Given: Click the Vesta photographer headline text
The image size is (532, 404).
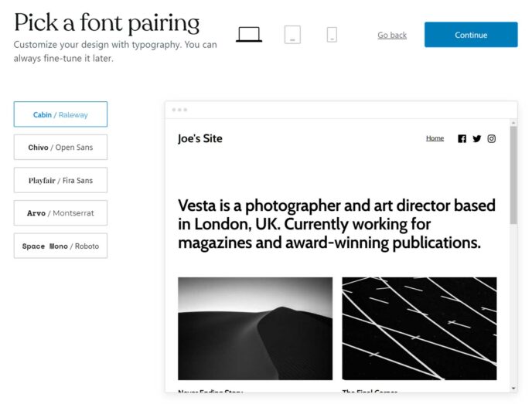Looking at the screenshot, I should [x=336, y=224].
